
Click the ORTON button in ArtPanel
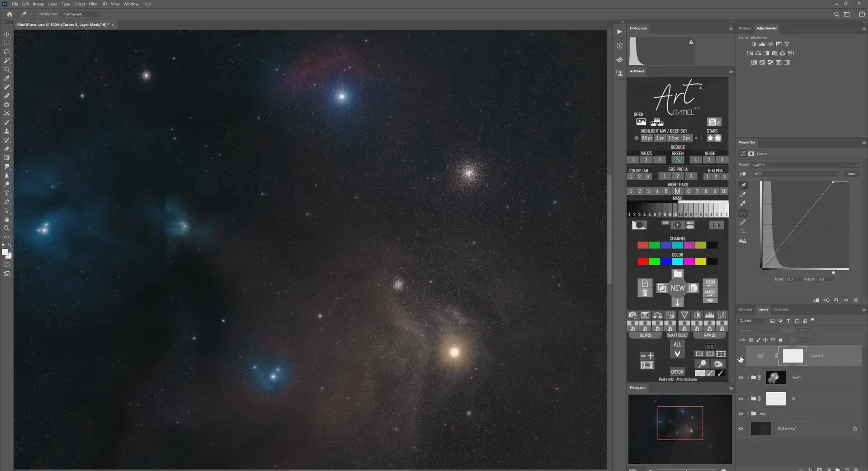pyautogui.click(x=677, y=372)
